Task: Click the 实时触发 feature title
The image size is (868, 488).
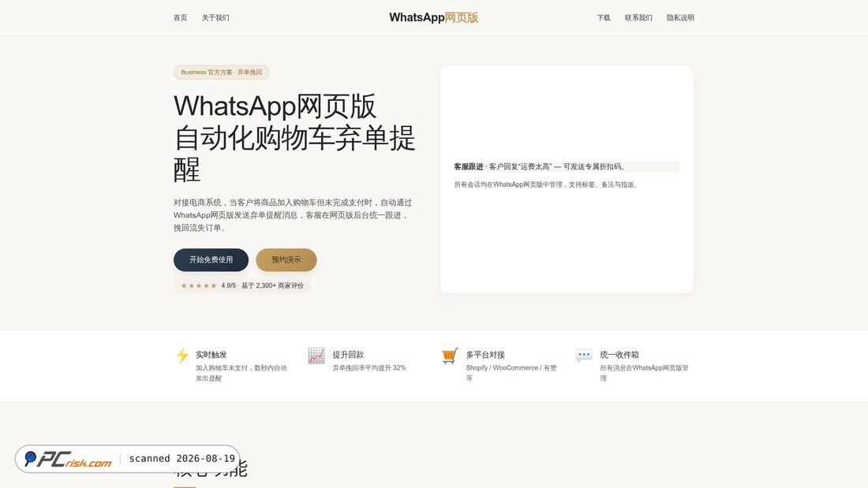Action: 211,355
